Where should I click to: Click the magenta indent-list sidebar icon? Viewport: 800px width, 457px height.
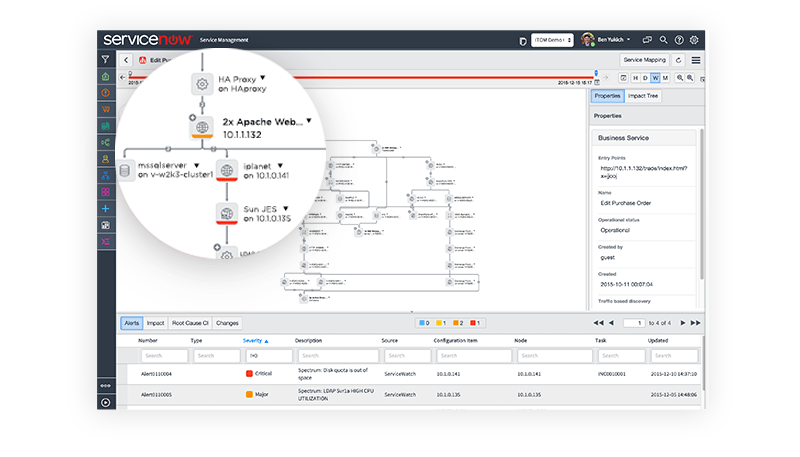coord(106,242)
